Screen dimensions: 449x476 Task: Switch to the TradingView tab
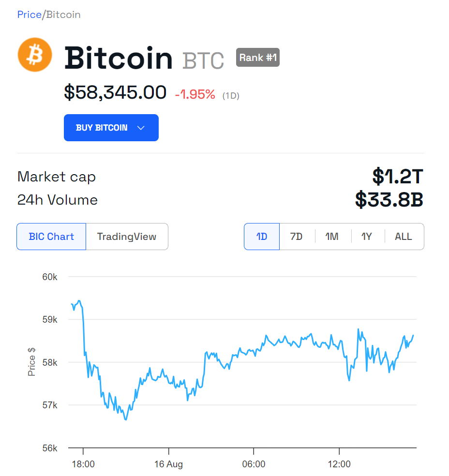(127, 237)
